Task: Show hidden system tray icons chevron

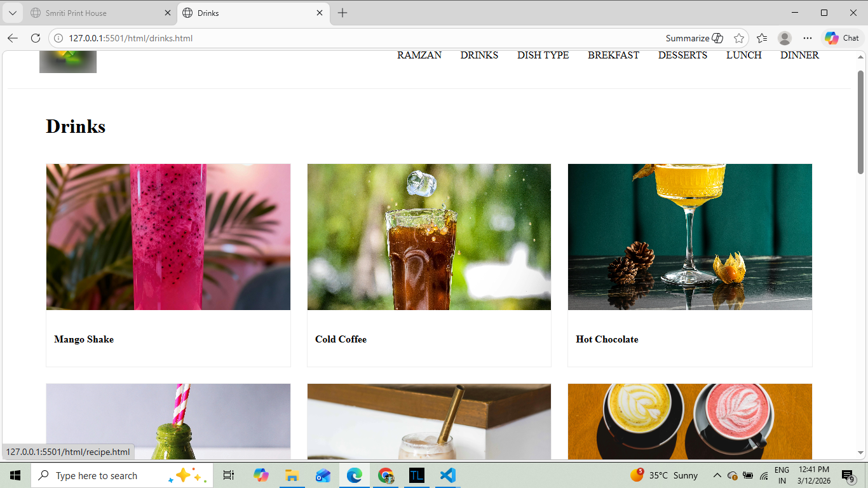Action: (717, 475)
